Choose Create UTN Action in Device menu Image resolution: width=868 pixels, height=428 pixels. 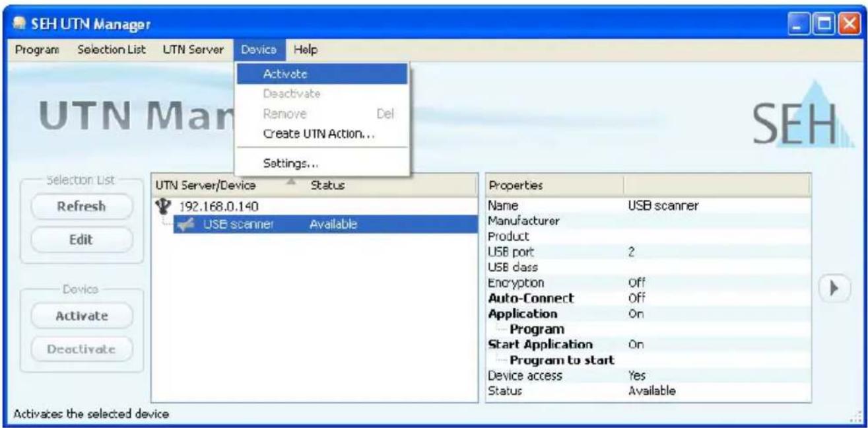point(322,133)
